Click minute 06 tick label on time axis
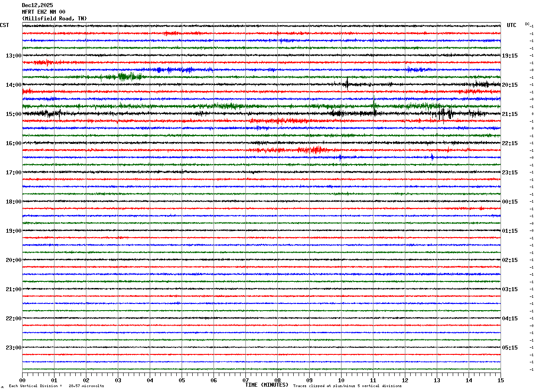This screenshot has height=392, width=536. click(x=214, y=380)
